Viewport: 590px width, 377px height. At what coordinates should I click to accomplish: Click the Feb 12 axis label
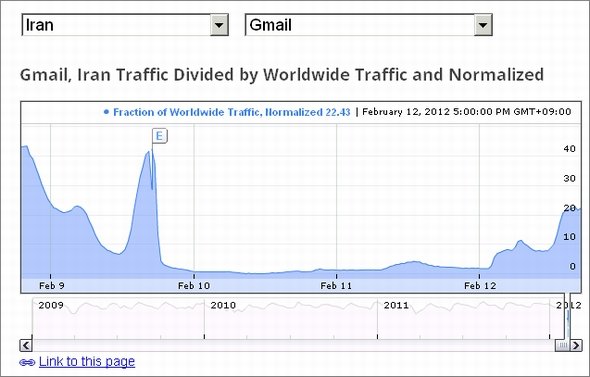click(480, 286)
